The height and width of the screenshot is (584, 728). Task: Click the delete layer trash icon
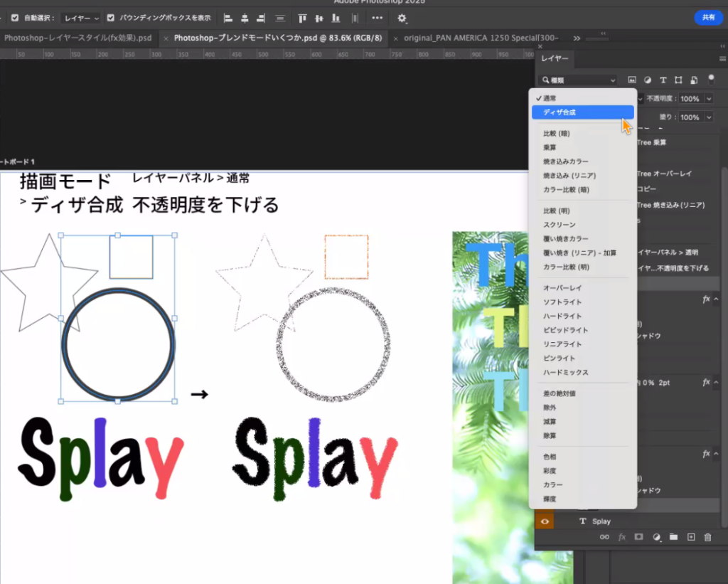[x=707, y=537]
